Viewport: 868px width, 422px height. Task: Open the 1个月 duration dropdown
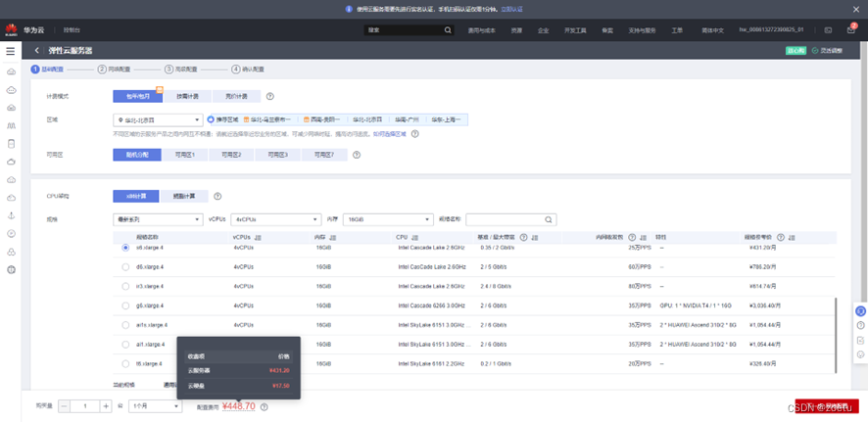click(x=155, y=406)
